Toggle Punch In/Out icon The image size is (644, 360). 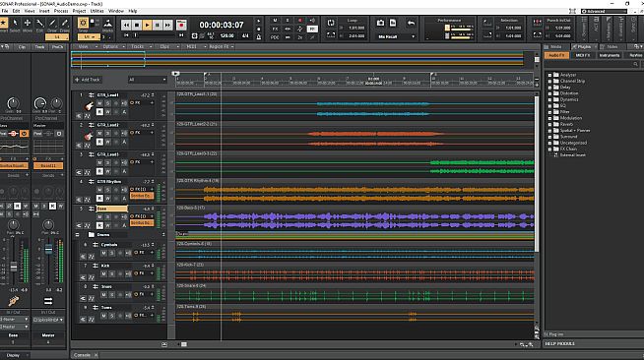tap(538, 23)
